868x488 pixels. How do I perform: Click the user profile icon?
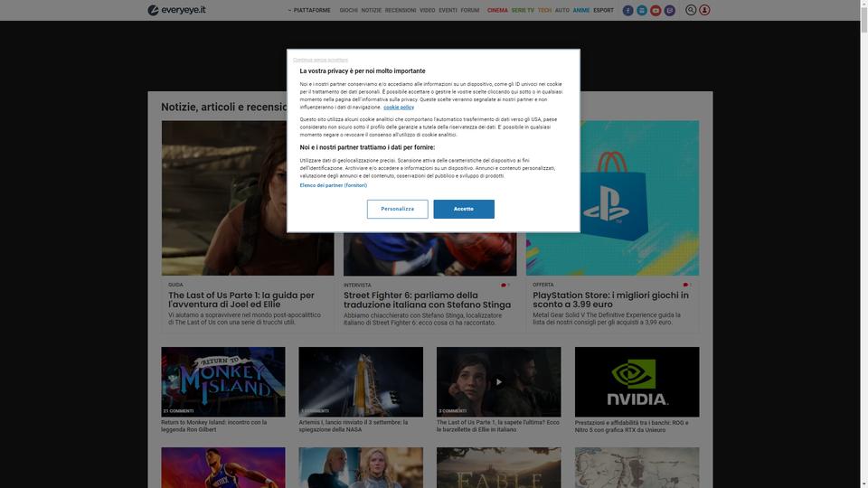pos(704,10)
